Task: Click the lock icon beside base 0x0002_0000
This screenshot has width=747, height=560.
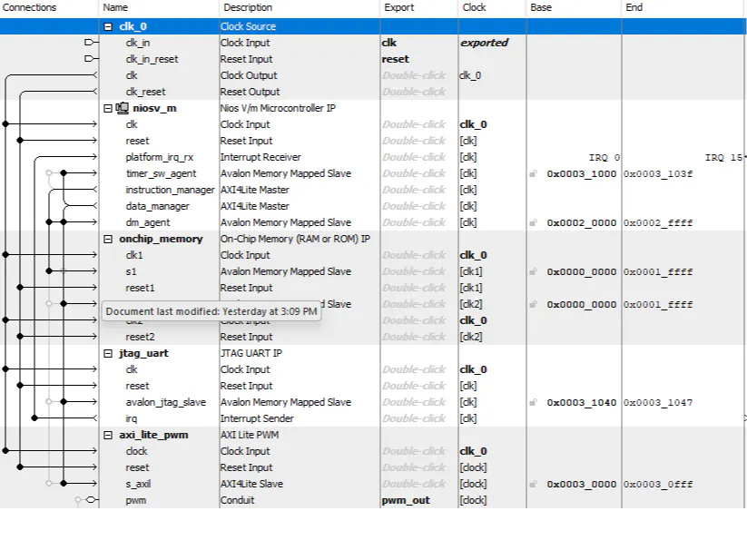Action: [534, 223]
